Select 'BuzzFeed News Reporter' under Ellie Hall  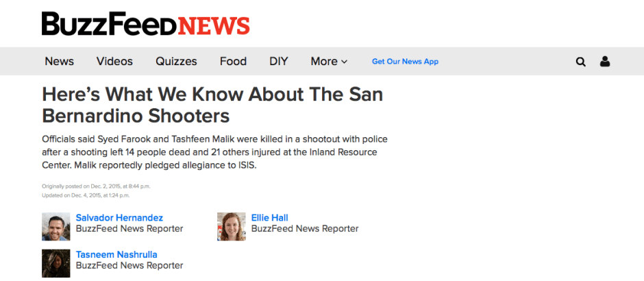(x=305, y=228)
